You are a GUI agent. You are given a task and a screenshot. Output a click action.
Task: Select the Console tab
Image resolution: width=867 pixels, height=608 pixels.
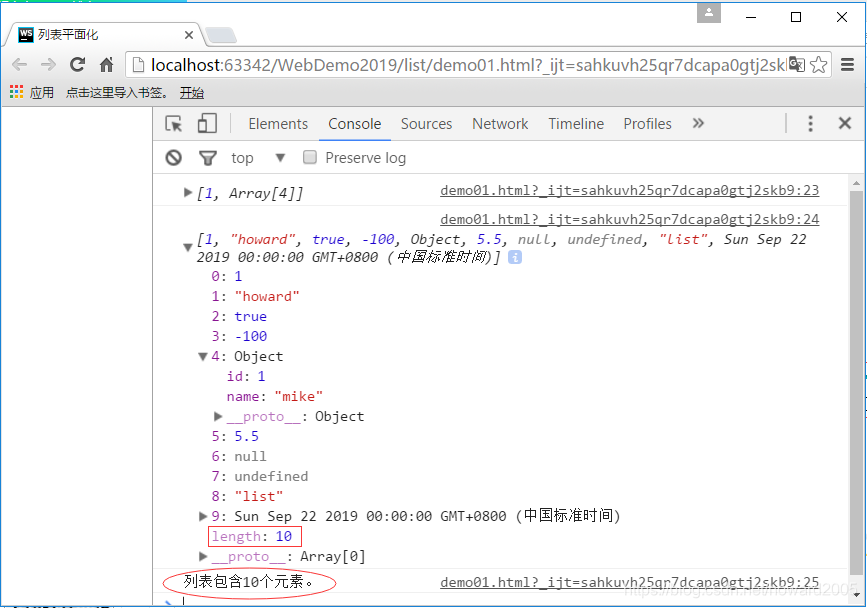[x=354, y=124]
